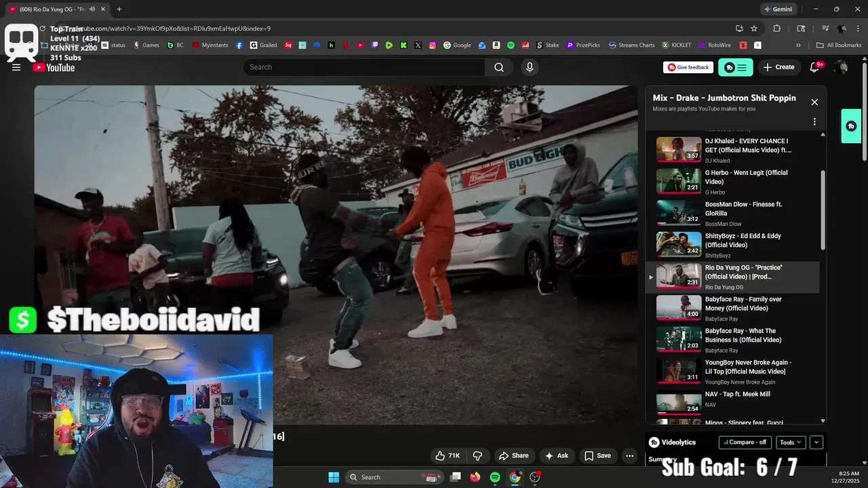Open the RotoWire bookmark
This screenshot has height=488, width=868.
(714, 45)
